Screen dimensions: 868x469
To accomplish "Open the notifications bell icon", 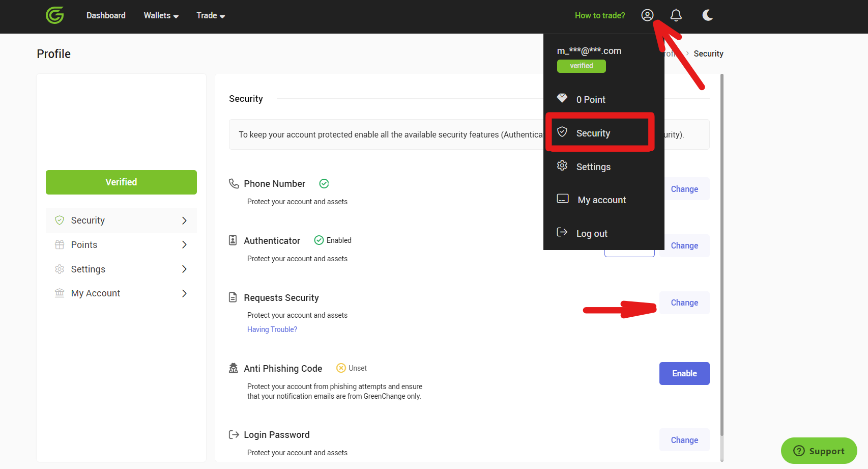I will pos(676,15).
